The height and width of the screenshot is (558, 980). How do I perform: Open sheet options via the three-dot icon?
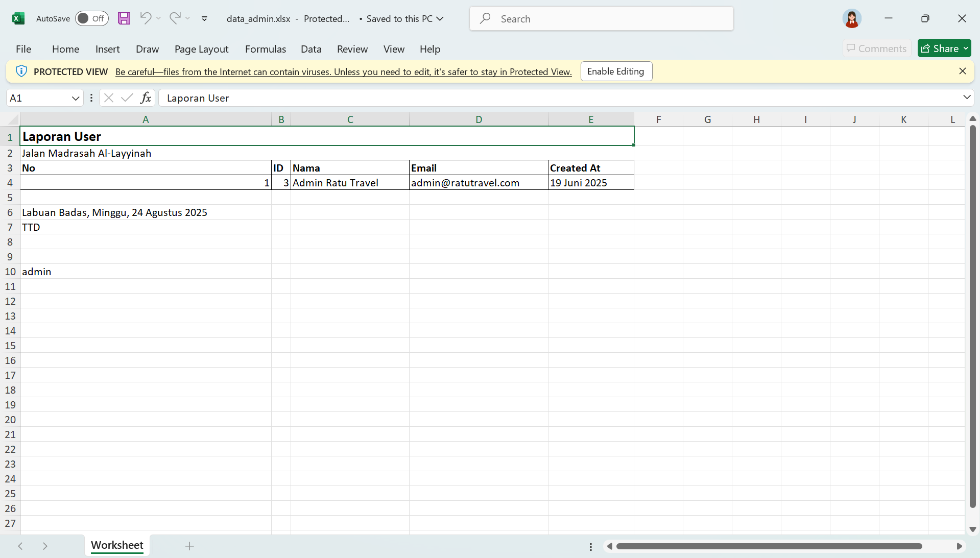(590, 546)
